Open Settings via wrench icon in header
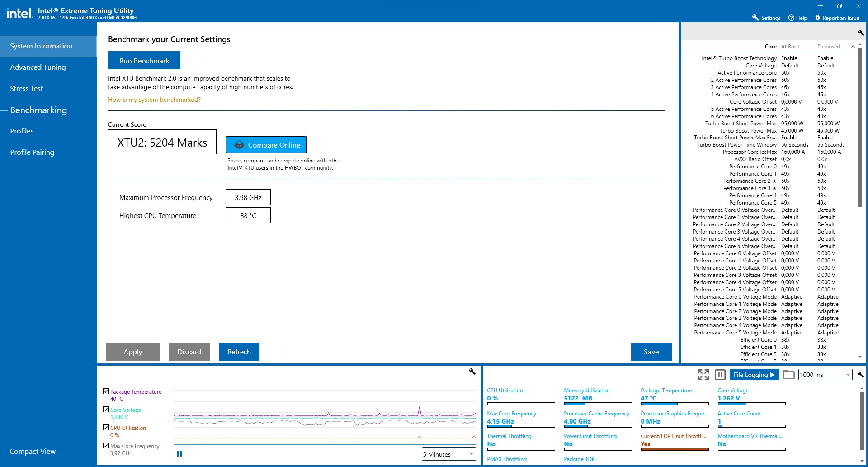This screenshot has width=868, height=467. tap(755, 18)
